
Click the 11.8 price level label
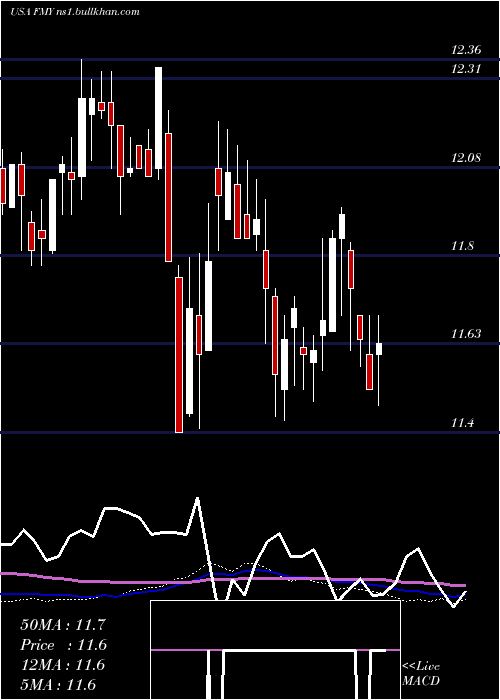pos(462,246)
